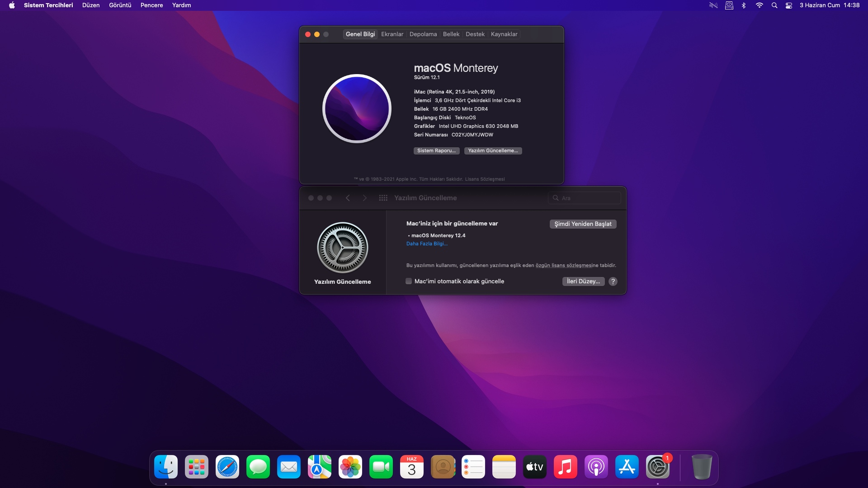868x488 pixels.
Task: Open Safari from the dock
Action: coord(227,467)
